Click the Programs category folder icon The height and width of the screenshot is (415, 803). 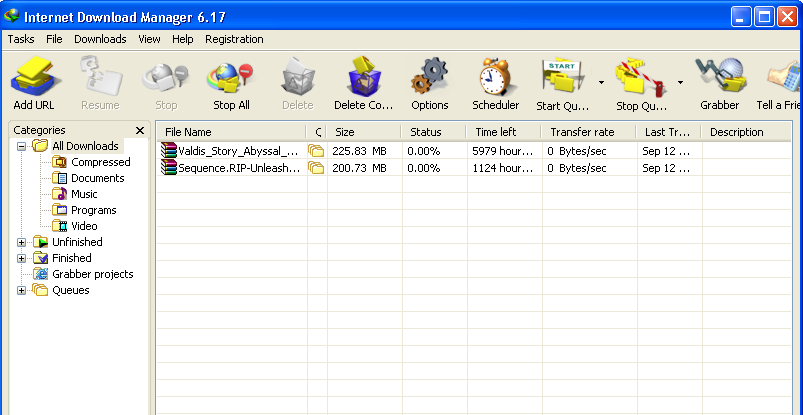point(59,210)
